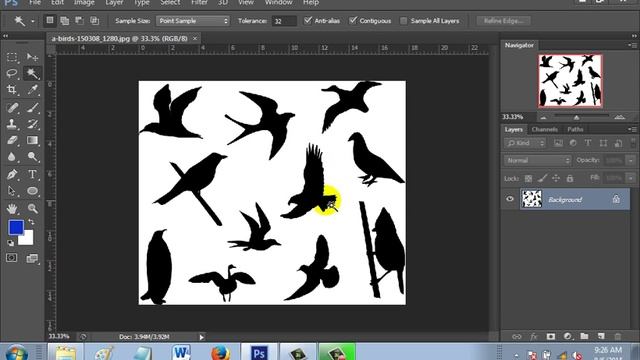Switch to the Channels tab
640x360 pixels.
click(544, 129)
